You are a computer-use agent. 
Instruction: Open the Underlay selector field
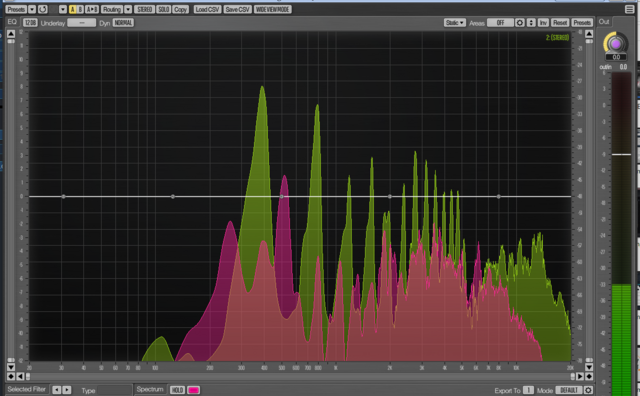[x=82, y=22]
